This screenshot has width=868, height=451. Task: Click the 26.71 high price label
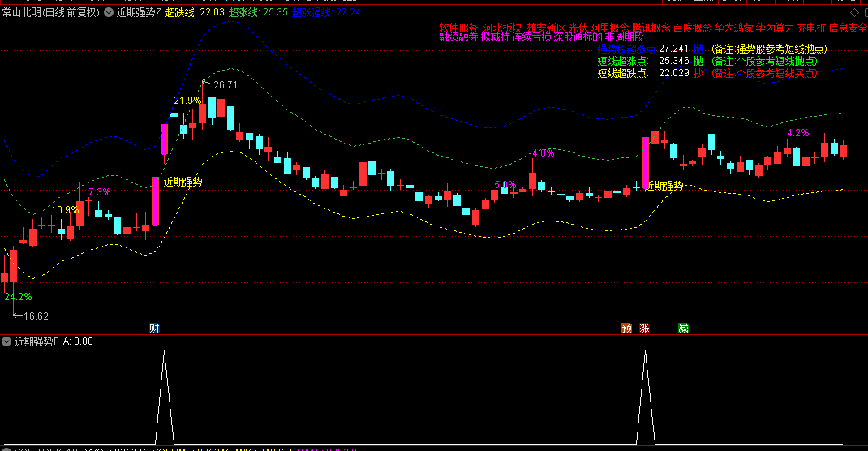226,85
